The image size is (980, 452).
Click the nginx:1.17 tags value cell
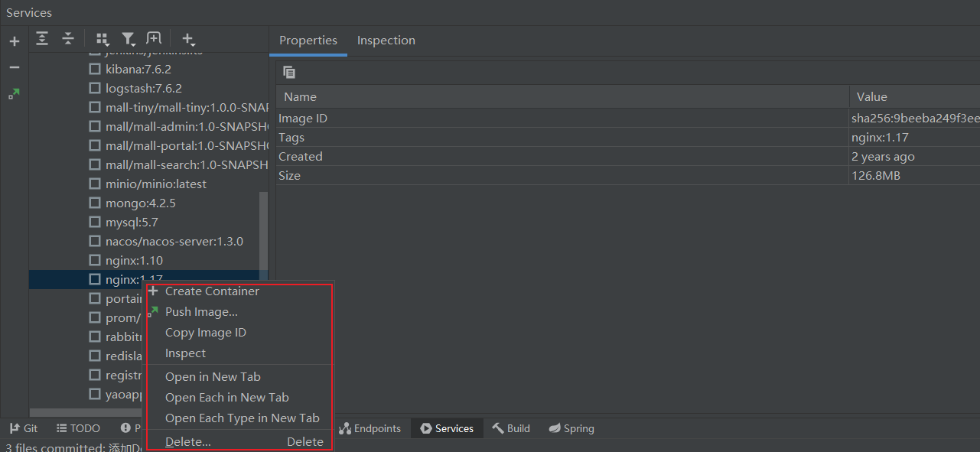coord(915,138)
